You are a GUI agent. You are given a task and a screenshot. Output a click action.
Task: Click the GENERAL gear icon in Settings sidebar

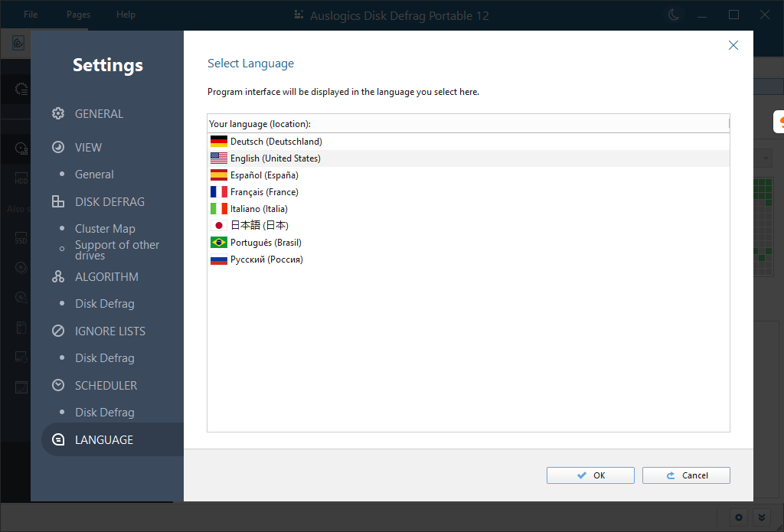(57, 113)
